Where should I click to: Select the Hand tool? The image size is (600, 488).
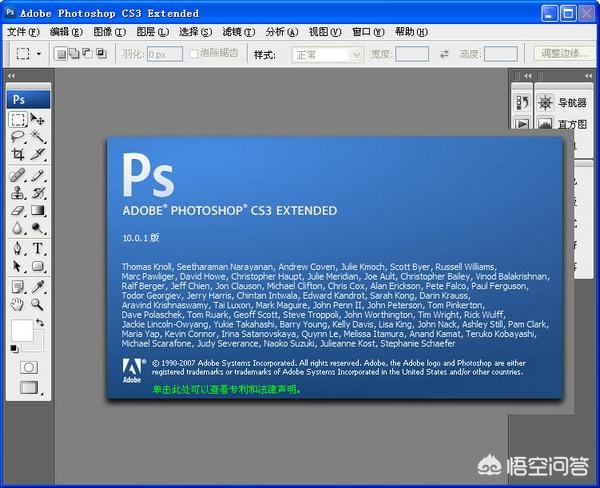tap(18, 304)
